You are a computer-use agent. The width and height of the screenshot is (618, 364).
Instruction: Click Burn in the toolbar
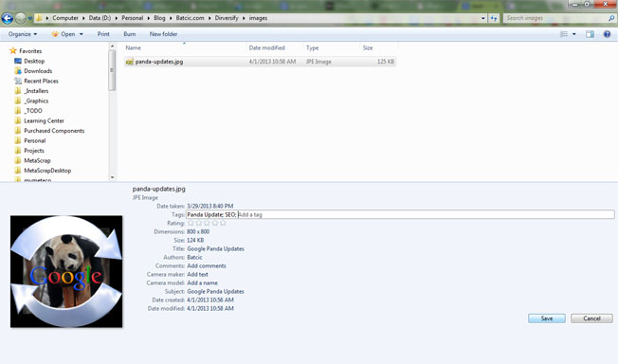(129, 34)
